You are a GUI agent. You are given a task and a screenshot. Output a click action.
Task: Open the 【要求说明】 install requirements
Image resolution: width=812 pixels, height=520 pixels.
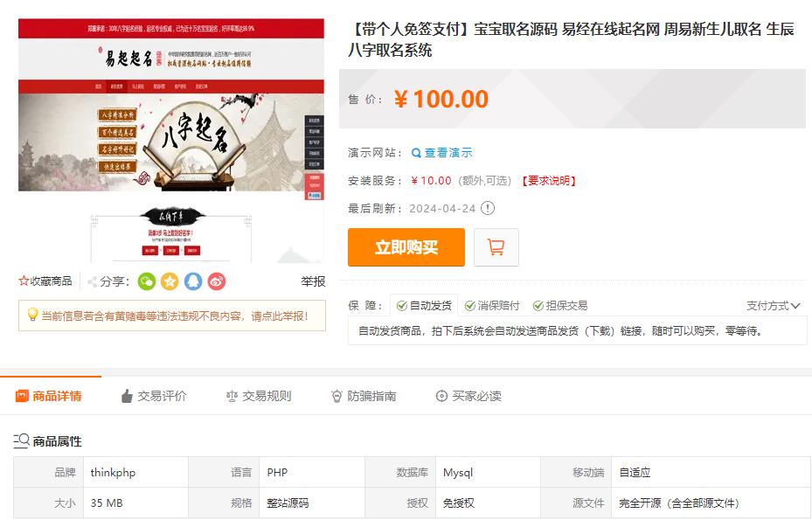coord(548,181)
